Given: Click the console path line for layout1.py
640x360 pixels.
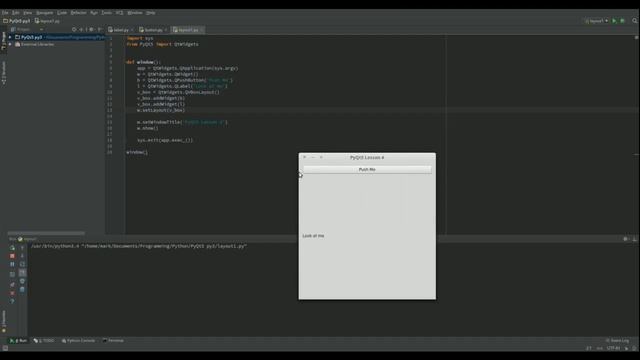Looking at the screenshot, I should 139,246.
